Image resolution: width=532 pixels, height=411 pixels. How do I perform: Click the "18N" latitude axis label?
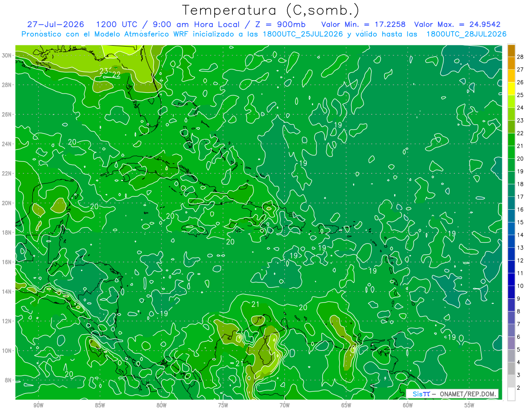[7, 232]
